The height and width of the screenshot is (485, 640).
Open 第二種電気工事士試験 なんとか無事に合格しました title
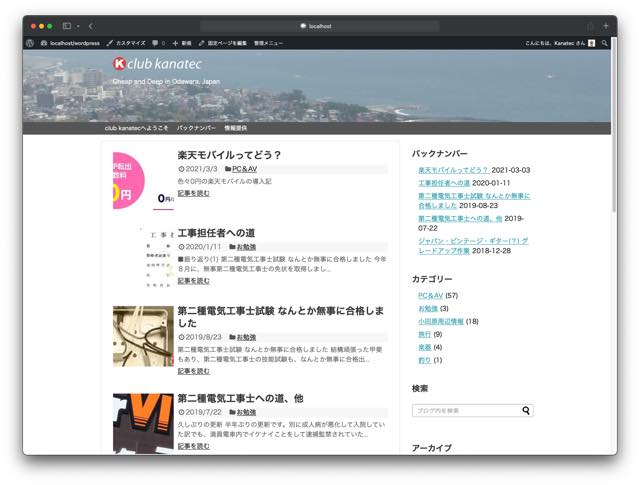281,317
